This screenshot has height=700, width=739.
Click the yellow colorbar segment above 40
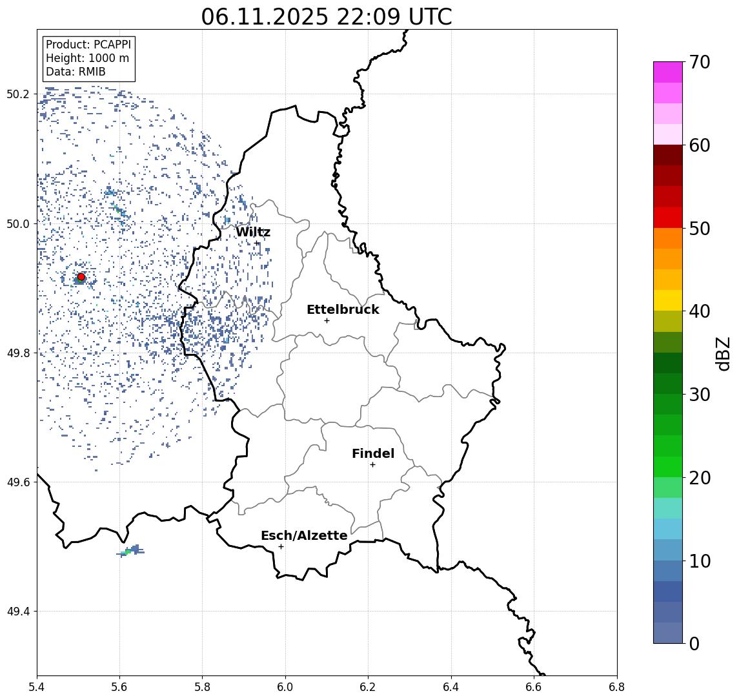668,300
